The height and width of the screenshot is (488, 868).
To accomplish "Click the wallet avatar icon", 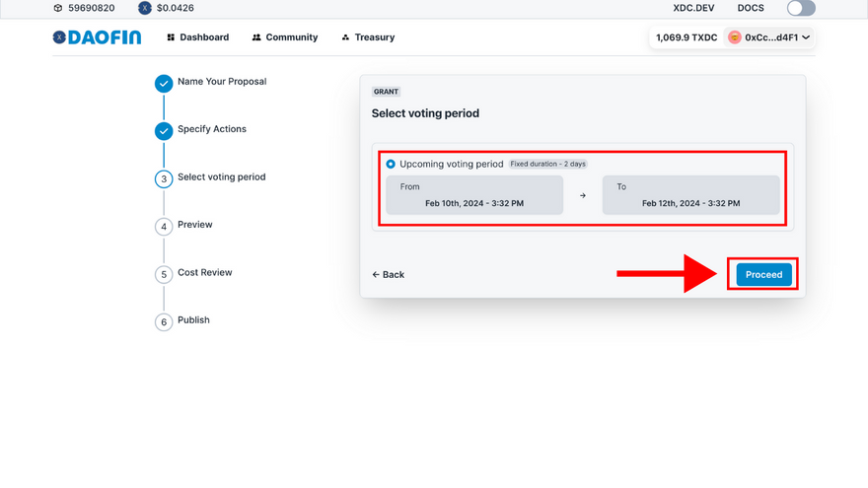I will coord(735,37).
